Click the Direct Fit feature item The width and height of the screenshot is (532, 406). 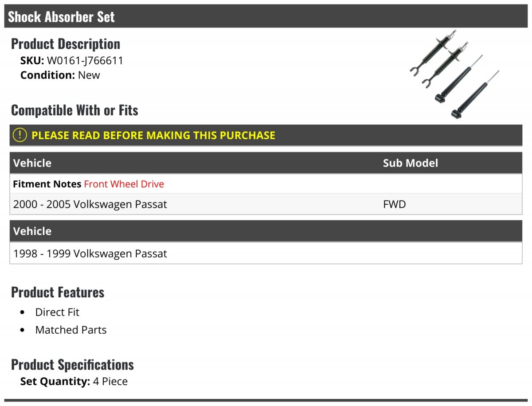coord(57,312)
